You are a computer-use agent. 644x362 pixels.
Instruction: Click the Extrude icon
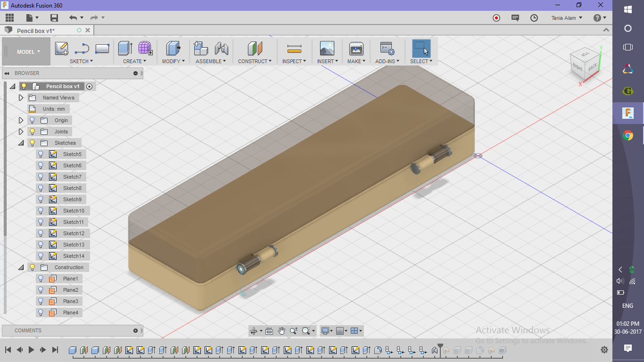point(125,49)
